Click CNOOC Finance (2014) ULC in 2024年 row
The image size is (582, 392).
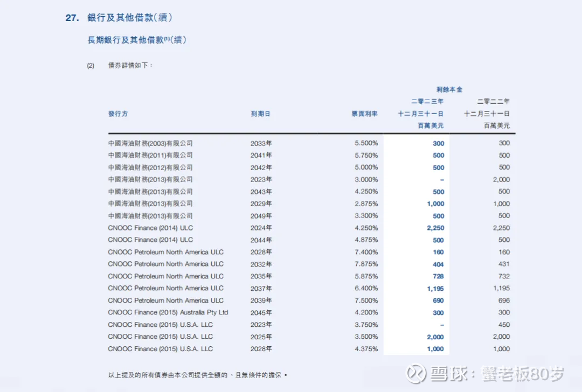coord(150,228)
